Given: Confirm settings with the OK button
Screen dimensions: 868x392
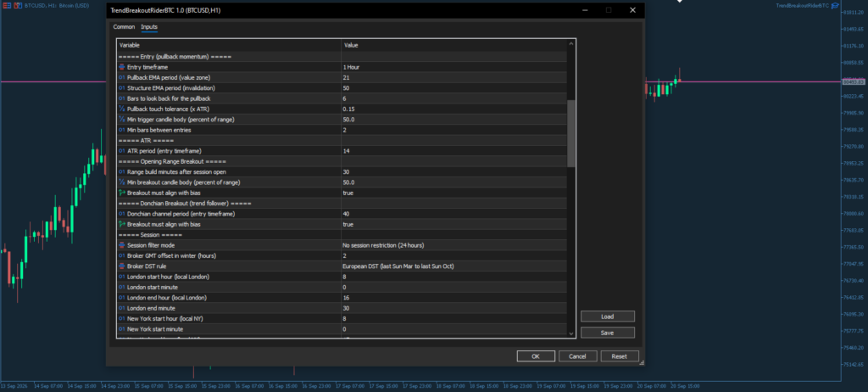Looking at the screenshot, I should coord(536,356).
